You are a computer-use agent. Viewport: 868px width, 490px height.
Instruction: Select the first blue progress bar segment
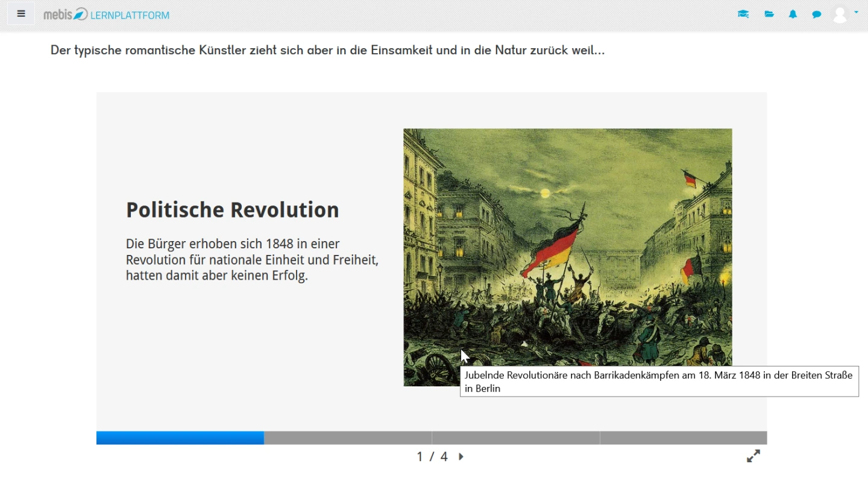(x=180, y=438)
